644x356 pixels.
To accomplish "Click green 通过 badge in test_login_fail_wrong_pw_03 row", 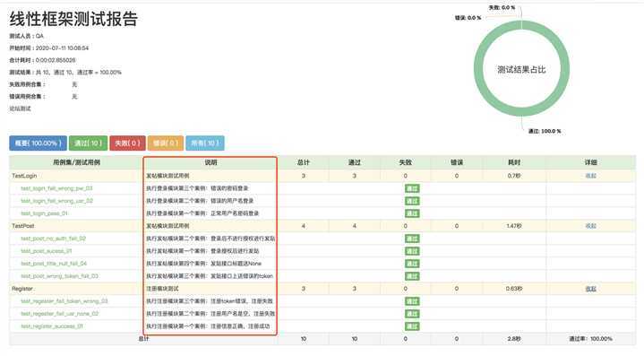I will (412, 188).
